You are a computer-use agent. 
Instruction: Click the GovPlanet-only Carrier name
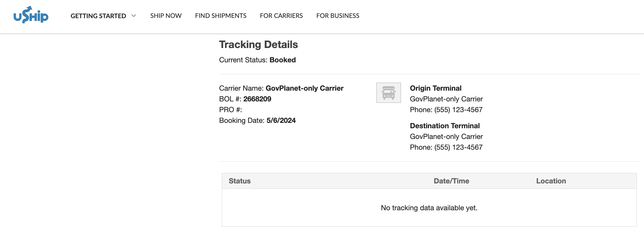tap(304, 88)
